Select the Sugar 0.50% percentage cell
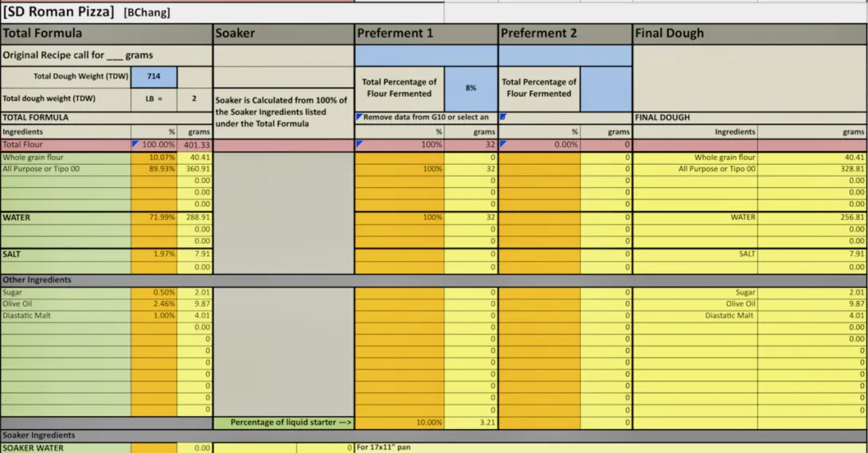This screenshot has height=453, width=868. click(x=154, y=292)
